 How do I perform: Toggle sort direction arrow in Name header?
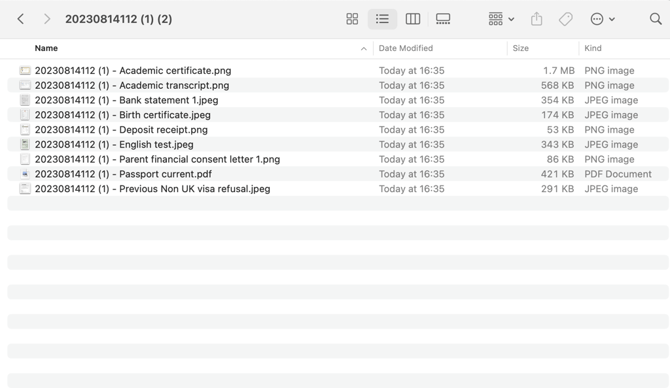click(364, 49)
